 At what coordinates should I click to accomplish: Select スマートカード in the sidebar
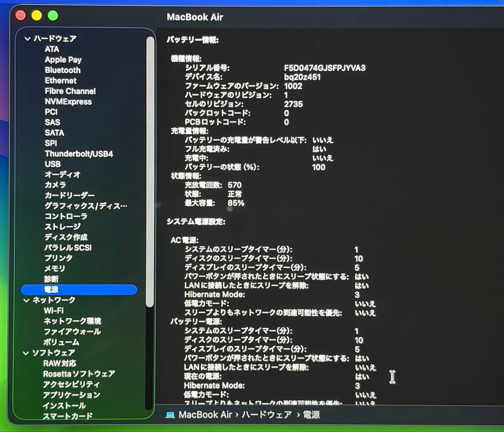click(68, 416)
